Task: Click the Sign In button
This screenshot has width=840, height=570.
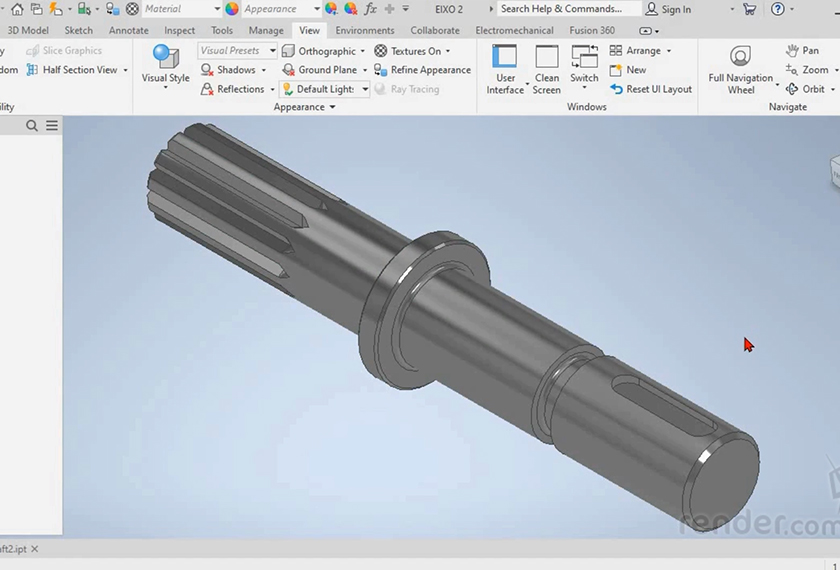Action: click(x=668, y=9)
